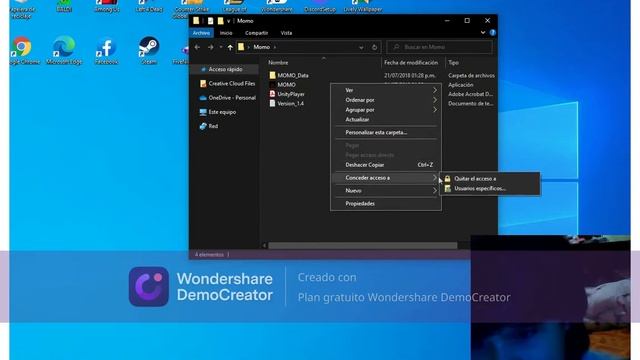Image resolution: width=640 pixels, height=360 pixels.
Task: Switch to the Inicio tab
Action: 226,33
